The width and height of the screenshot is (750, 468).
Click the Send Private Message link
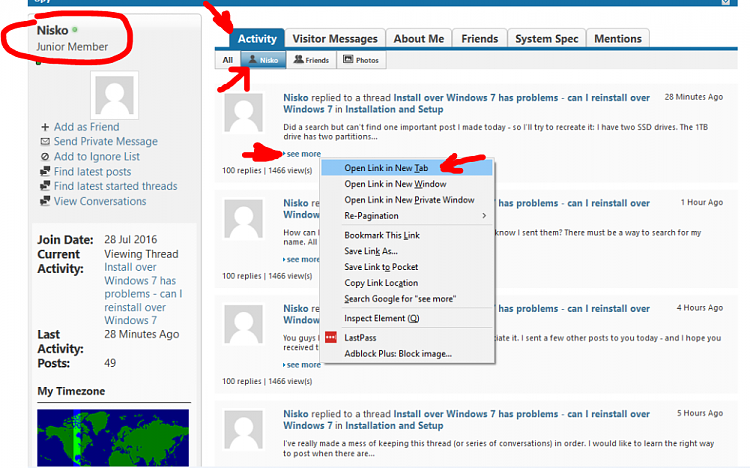106,142
